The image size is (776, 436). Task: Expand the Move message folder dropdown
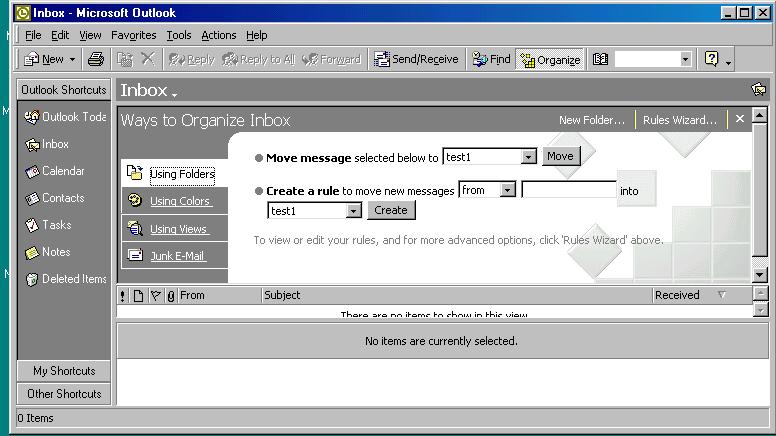529,157
